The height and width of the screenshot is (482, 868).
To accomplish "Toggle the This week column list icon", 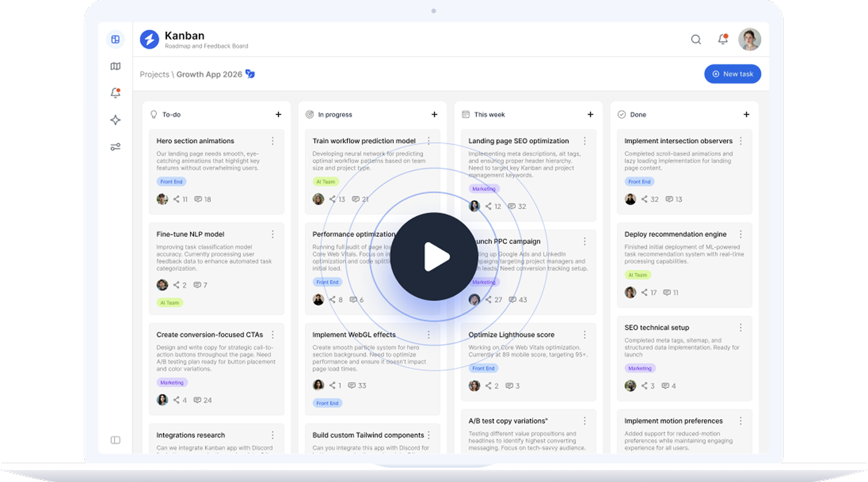I will 466,114.
